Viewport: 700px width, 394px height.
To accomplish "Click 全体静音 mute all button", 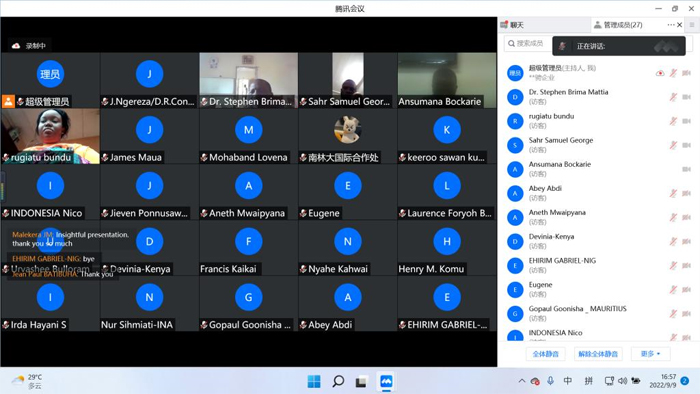I will tap(546, 354).
